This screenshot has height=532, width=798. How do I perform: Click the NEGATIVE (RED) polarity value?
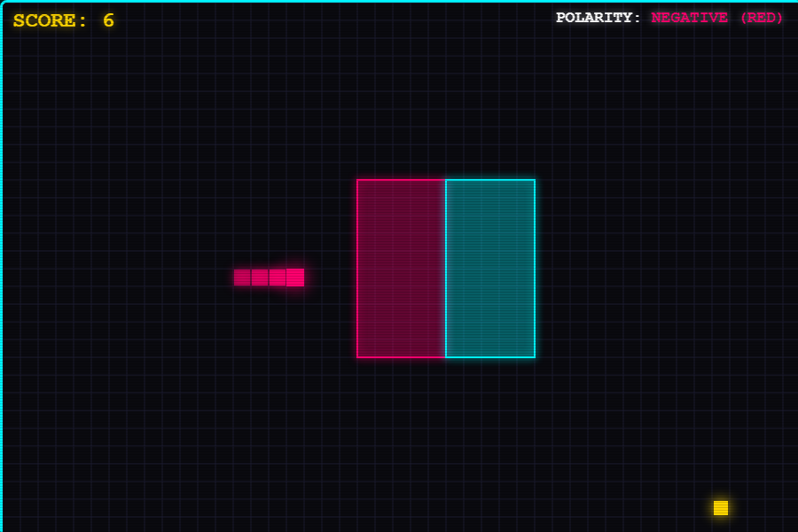(x=716, y=18)
